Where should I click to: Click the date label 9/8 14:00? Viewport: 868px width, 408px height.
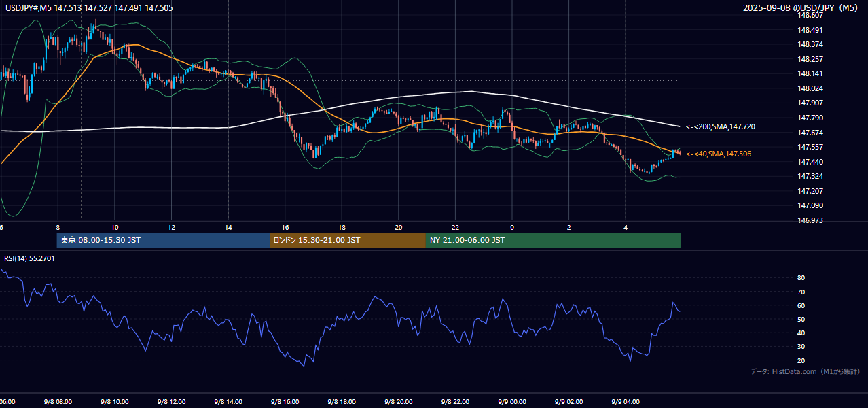point(228,402)
